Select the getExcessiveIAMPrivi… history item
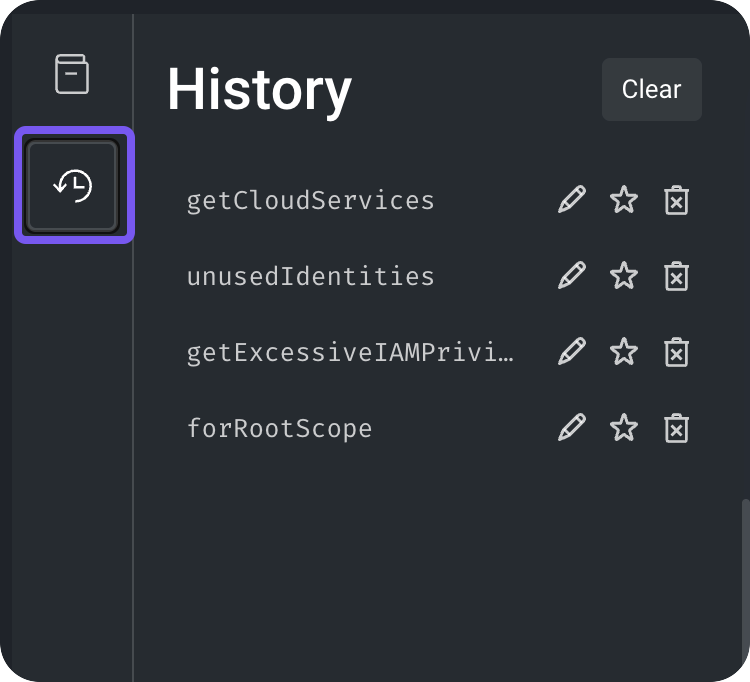 [350, 352]
